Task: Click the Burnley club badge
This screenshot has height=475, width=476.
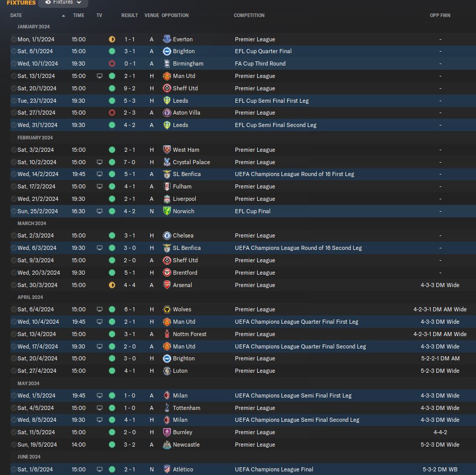Action: coord(167,432)
